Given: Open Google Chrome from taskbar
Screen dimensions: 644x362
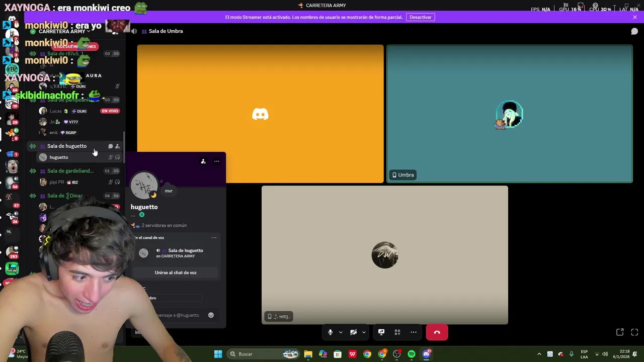Looking at the screenshot, I should pyautogui.click(x=367, y=354).
